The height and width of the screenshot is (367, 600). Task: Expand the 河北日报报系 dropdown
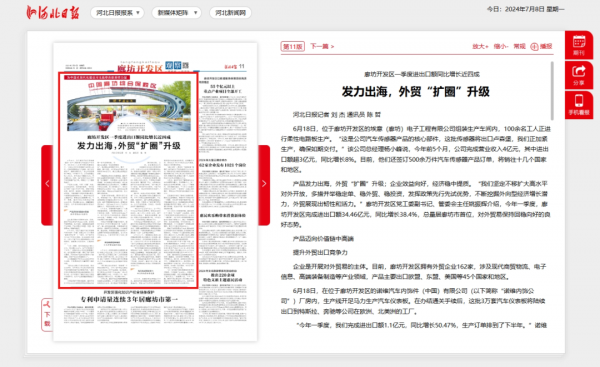coord(117,13)
